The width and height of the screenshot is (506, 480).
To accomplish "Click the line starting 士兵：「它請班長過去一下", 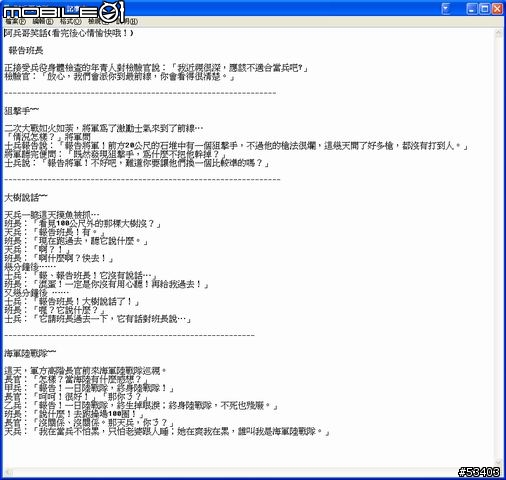I will click(98, 319).
